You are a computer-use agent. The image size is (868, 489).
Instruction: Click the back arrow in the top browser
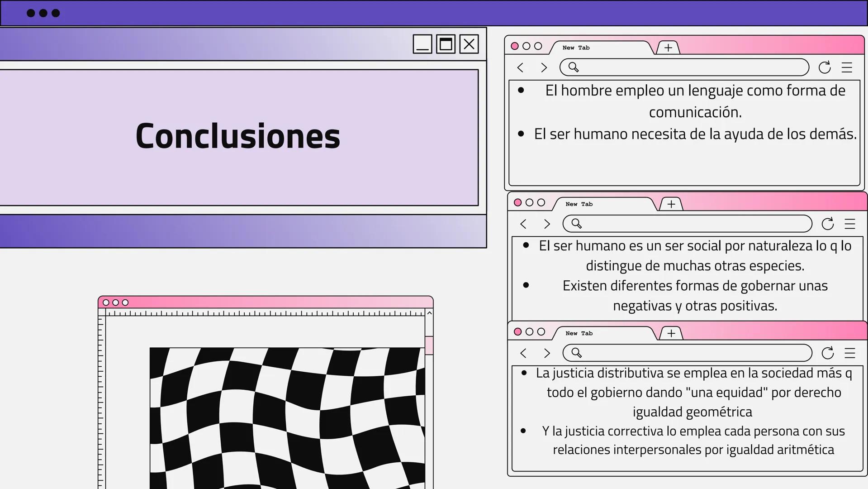tap(520, 67)
